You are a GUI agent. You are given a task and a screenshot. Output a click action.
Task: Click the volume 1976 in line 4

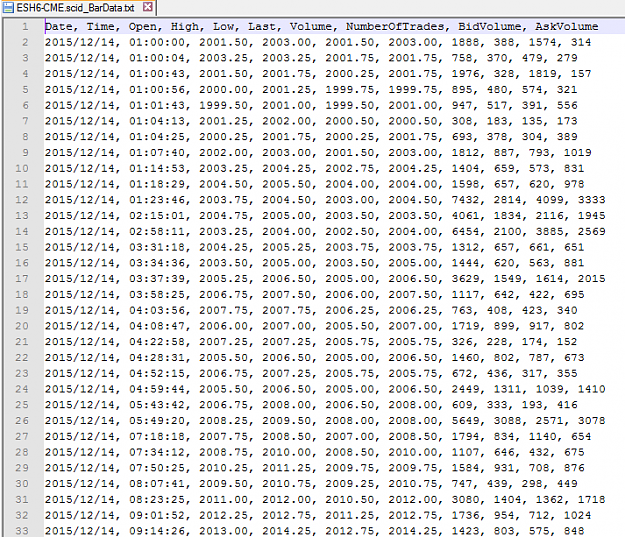pos(465,74)
